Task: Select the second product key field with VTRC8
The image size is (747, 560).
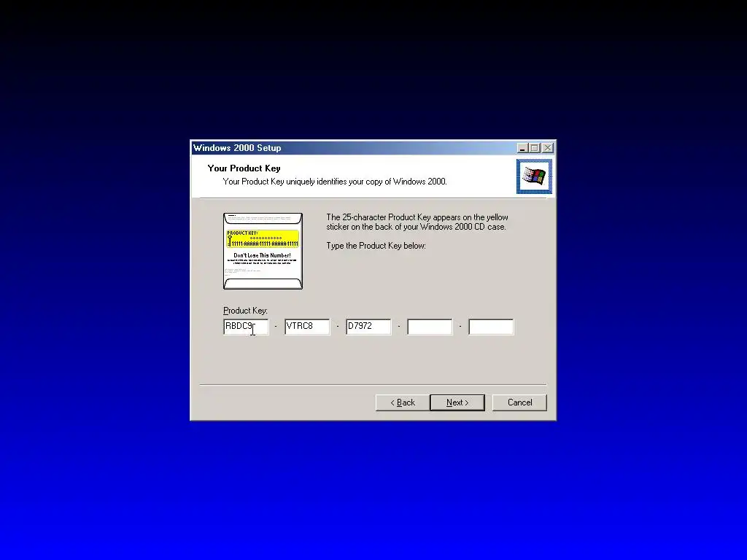Action: (307, 327)
